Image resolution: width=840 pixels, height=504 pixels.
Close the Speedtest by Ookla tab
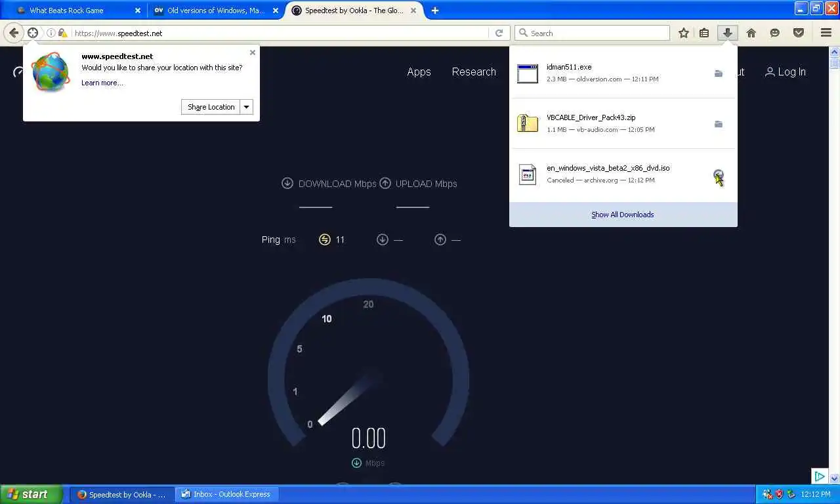[x=414, y=10]
